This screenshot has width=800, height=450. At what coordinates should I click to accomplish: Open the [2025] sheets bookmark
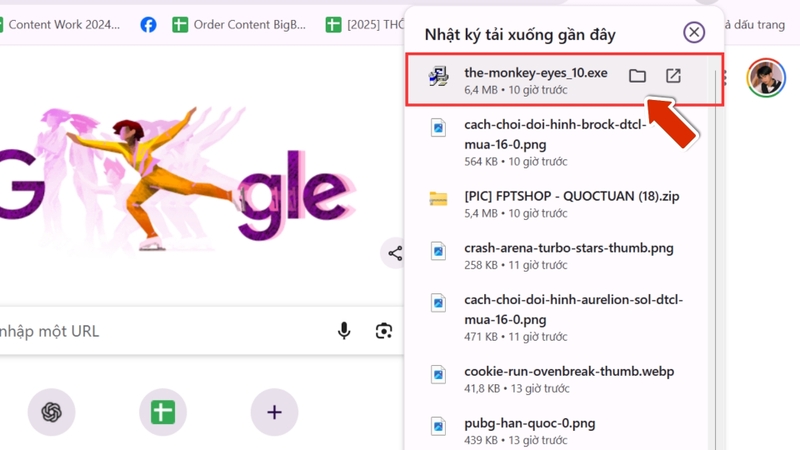pos(365,24)
